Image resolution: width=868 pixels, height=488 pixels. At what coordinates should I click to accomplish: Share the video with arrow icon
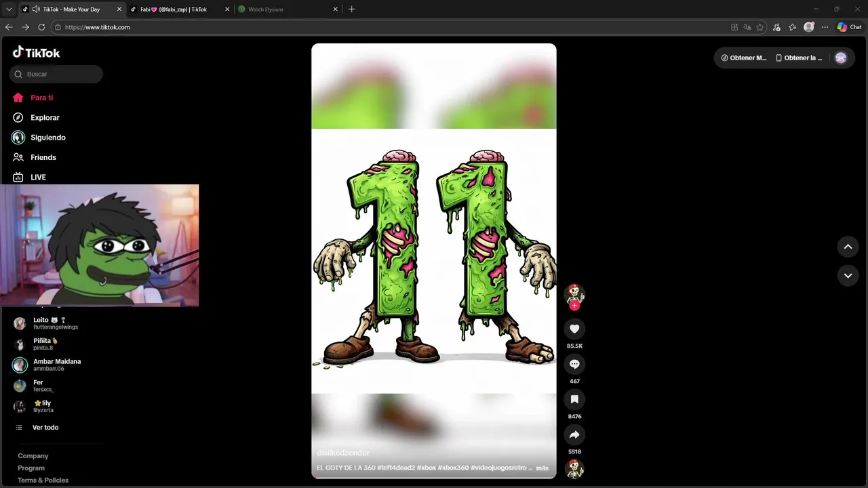pos(574,434)
